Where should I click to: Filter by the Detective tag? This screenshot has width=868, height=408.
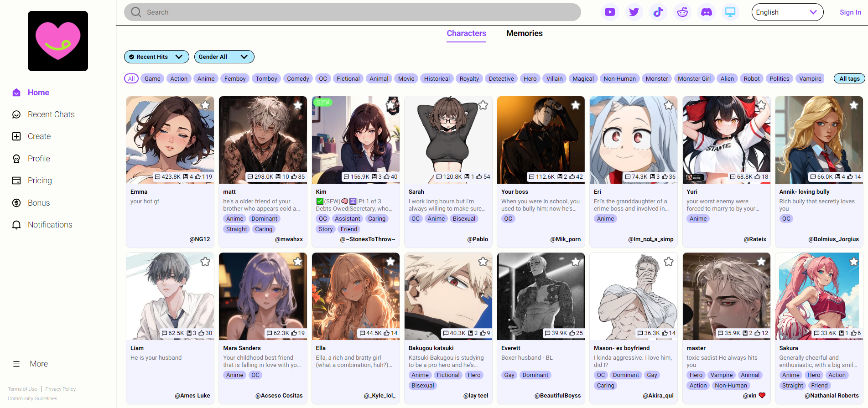[x=501, y=78]
